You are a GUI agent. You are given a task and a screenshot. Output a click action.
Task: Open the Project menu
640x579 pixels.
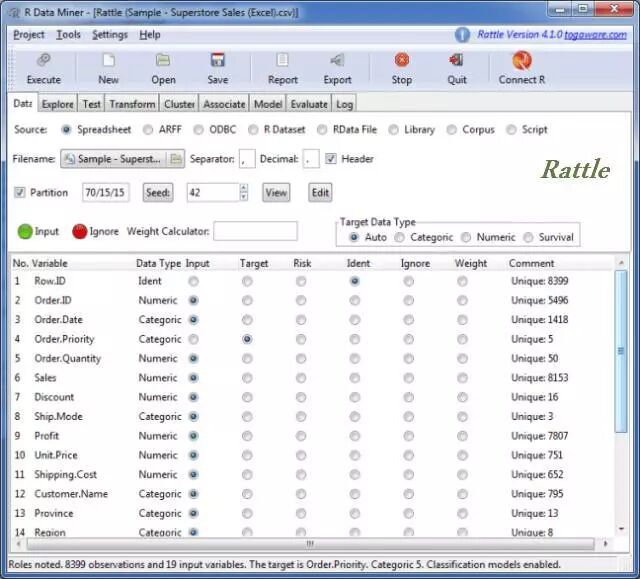pos(29,35)
